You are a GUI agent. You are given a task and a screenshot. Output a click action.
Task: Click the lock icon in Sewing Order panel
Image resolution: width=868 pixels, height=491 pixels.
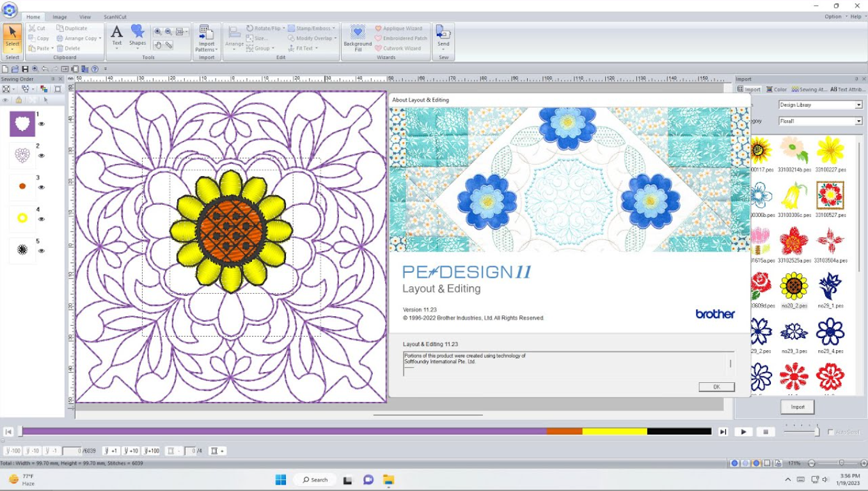pyautogui.click(x=19, y=99)
